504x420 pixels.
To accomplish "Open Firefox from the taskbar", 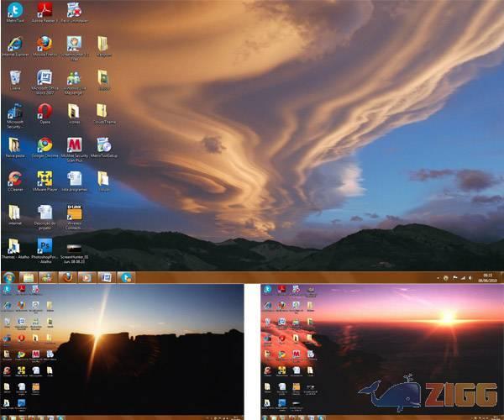I will 67,276.
